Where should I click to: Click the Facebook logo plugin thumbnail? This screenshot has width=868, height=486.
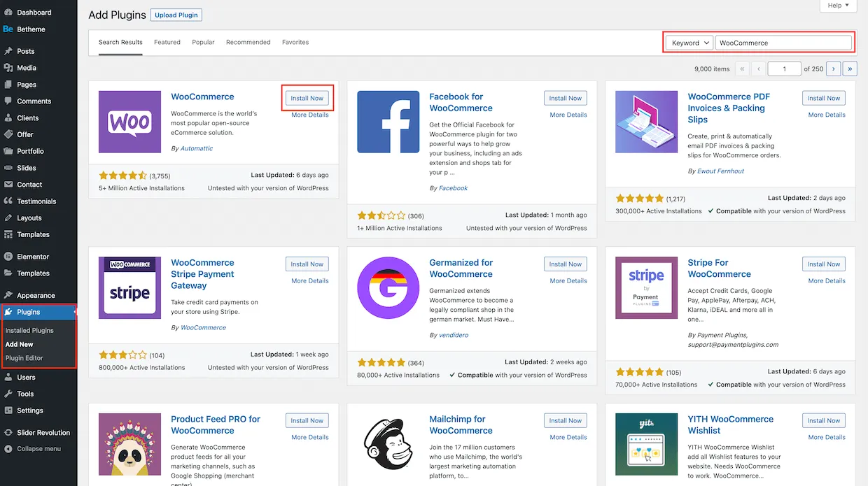point(388,122)
